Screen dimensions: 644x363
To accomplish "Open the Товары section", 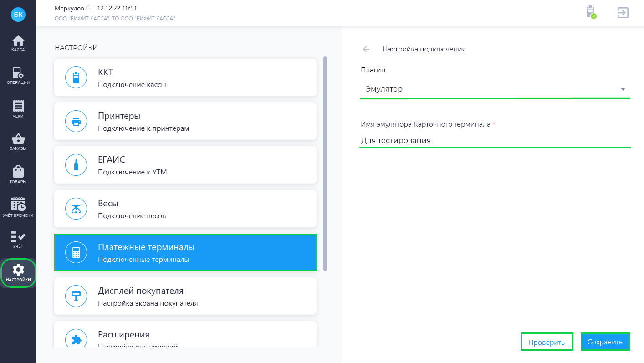I will [x=18, y=174].
